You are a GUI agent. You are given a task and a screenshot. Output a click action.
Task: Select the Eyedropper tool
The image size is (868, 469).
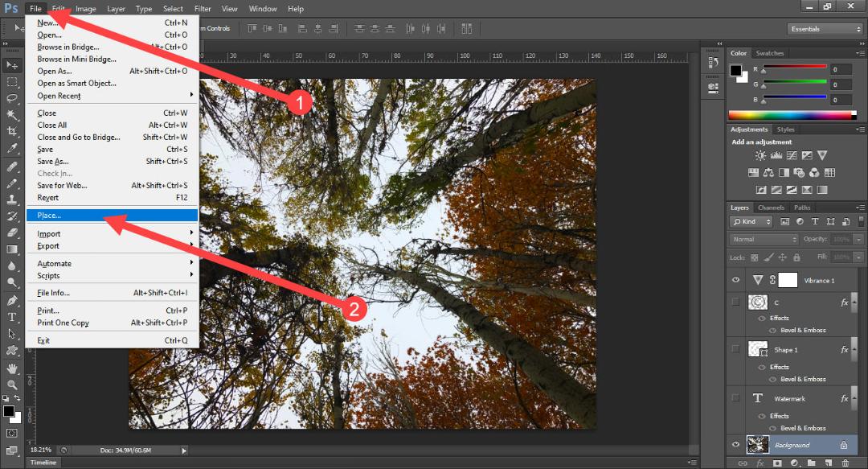click(11, 148)
